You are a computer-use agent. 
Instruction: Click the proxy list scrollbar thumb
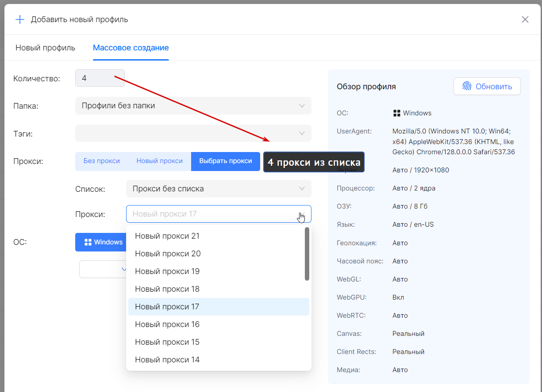click(307, 254)
